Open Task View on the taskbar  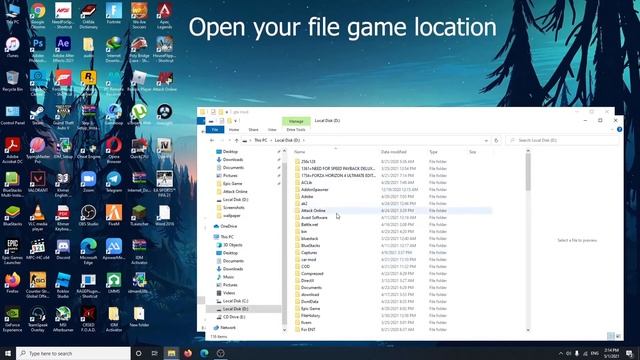coord(154,353)
